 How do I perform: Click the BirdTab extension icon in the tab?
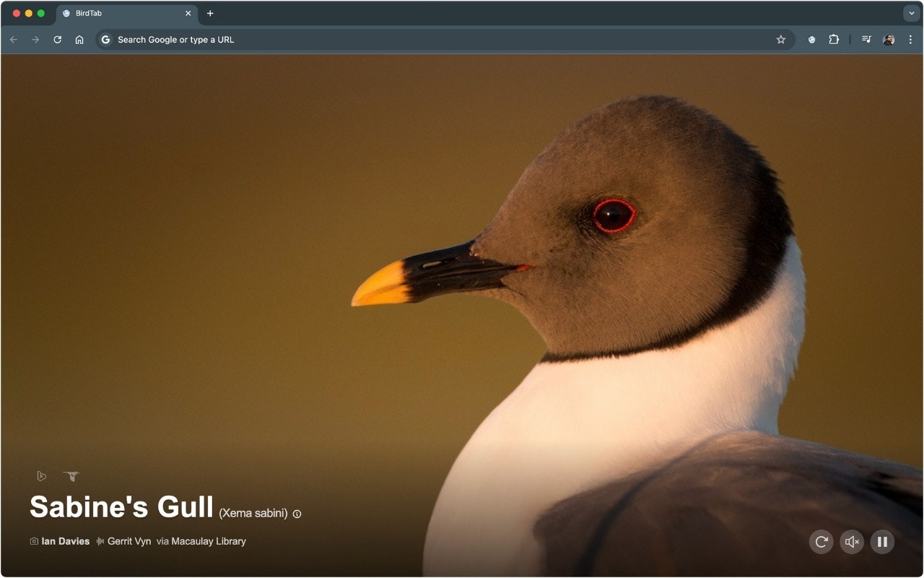pos(66,13)
